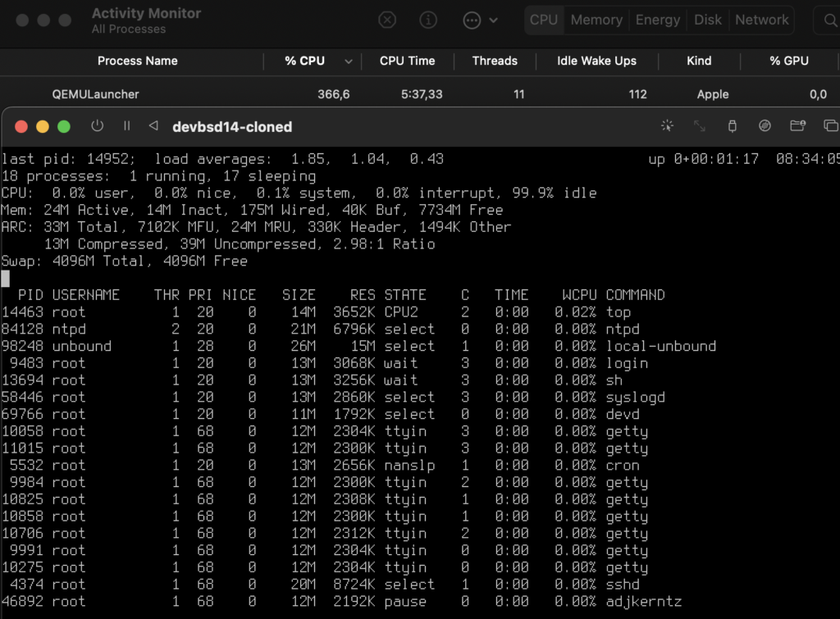840x619 pixels.
Task: Click the "adjkerntz" command name
Action: pyautogui.click(x=644, y=602)
